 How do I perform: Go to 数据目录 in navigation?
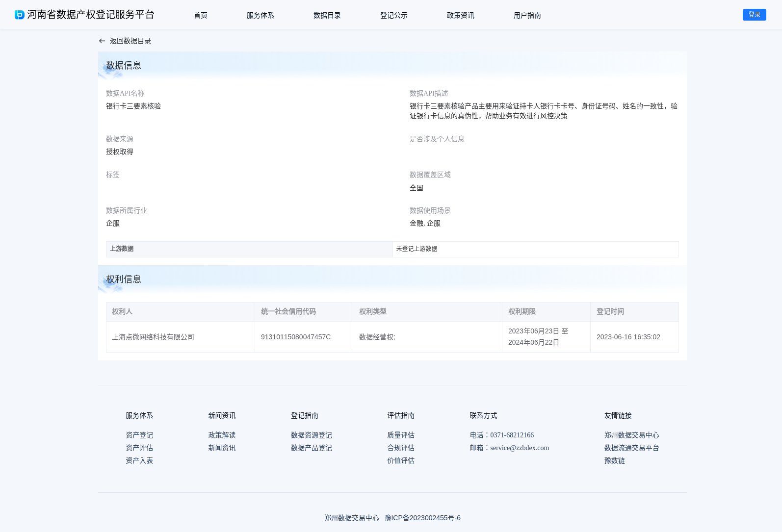[x=327, y=15]
